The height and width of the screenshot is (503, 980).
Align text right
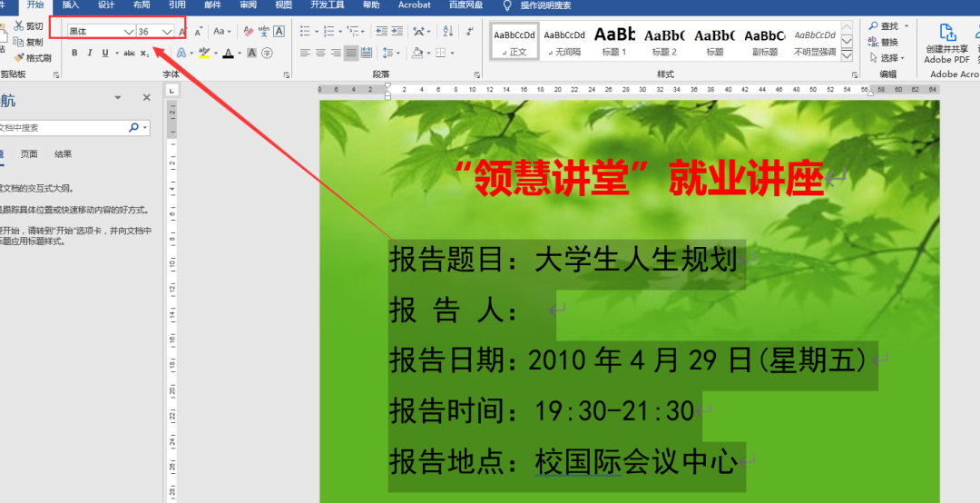tap(337, 54)
